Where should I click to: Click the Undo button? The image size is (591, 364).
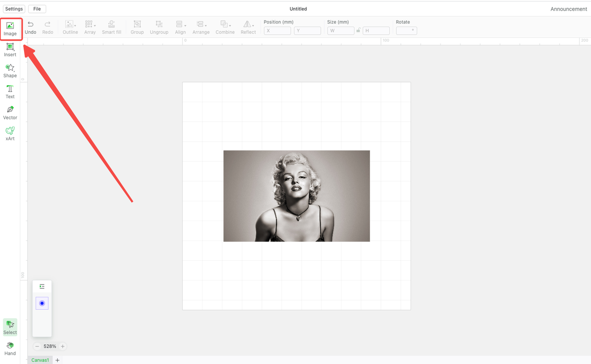30,27
